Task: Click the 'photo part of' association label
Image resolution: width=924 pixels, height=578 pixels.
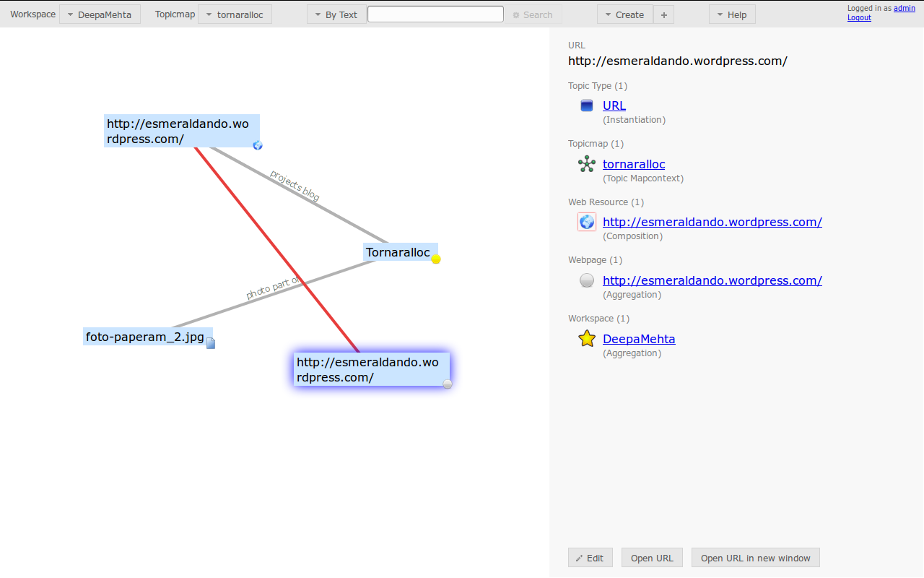Action: (273, 288)
